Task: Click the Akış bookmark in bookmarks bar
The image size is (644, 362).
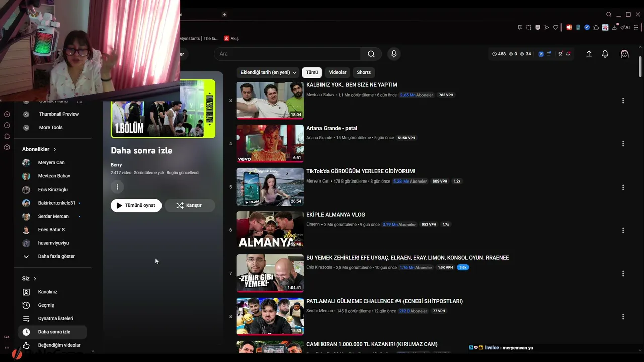Action: (x=231, y=38)
